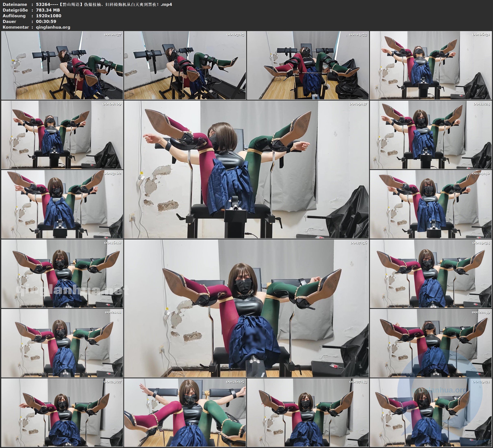The width and height of the screenshot is (493, 448).
Task: Click the Dateiname label
Action: pos(15,4)
